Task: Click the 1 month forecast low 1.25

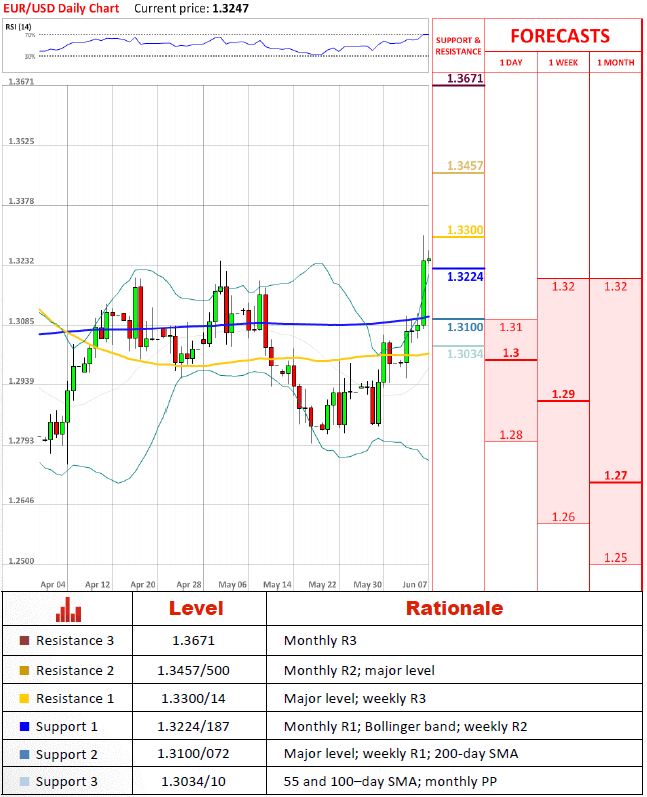Action: click(x=615, y=558)
